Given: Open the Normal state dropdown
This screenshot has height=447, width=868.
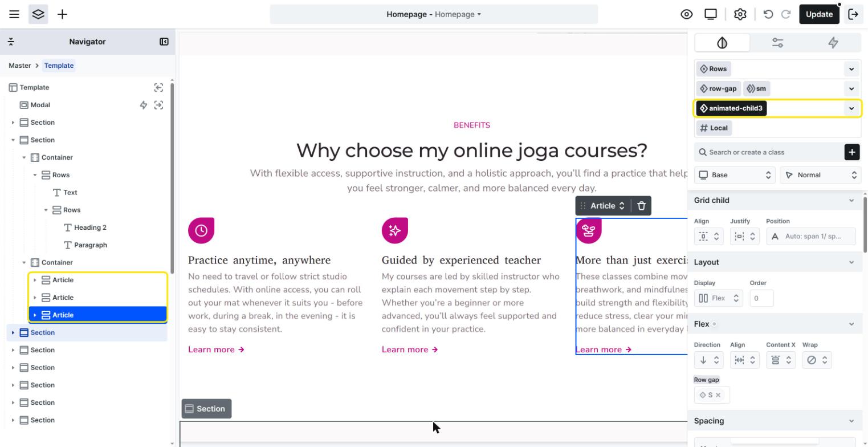Looking at the screenshot, I should point(820,175).
